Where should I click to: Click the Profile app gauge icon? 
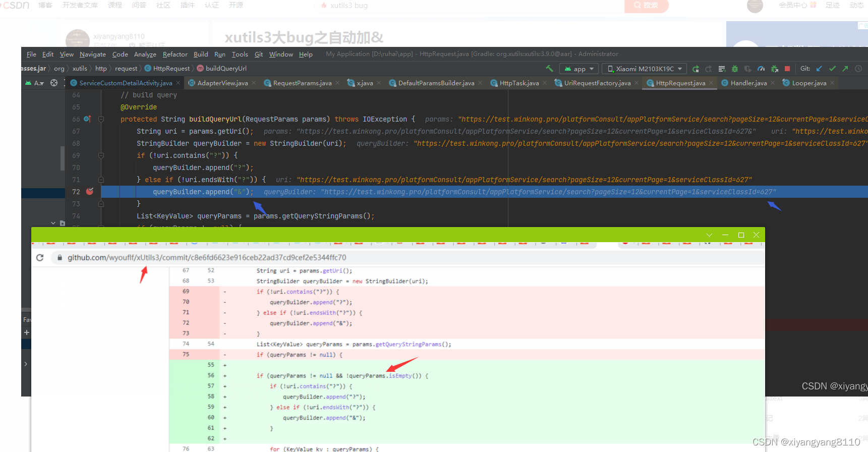click(x=761, y=69)
